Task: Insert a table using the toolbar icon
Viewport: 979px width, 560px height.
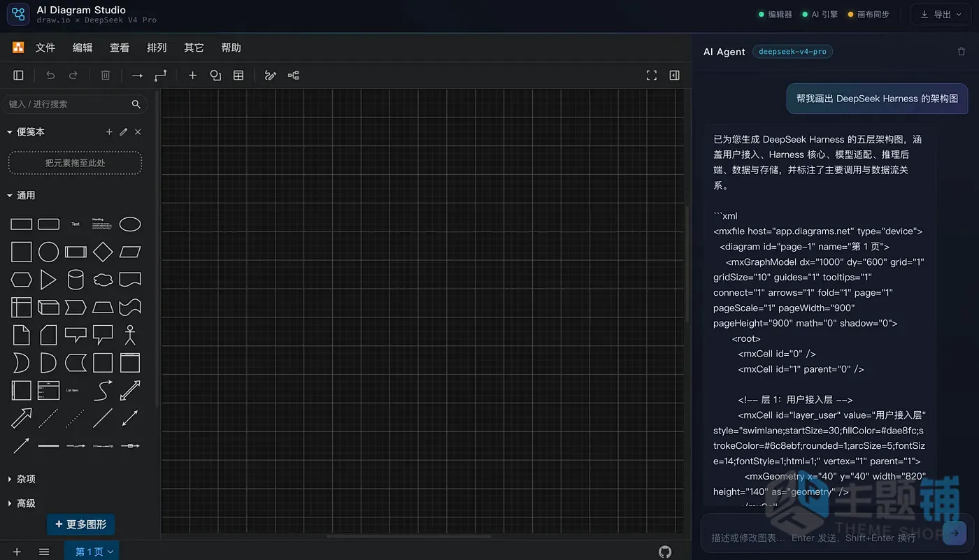Action: [238, 76]
